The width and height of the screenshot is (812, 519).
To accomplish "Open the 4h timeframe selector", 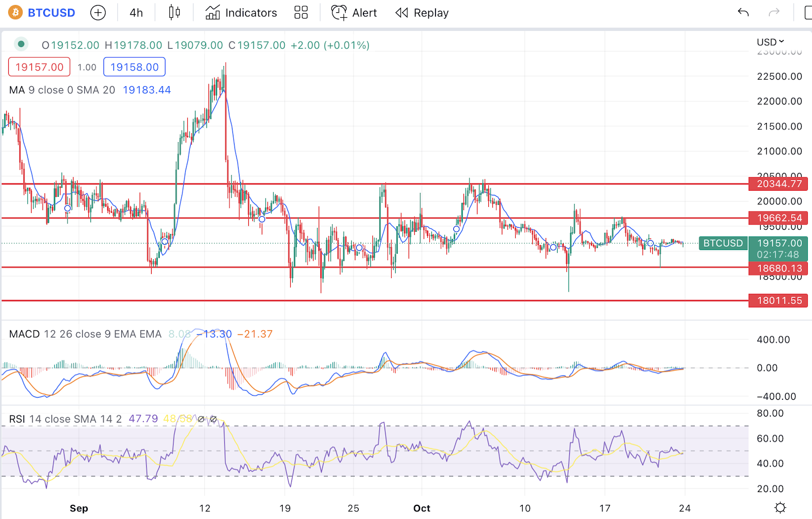I will (x=136, y=13).
